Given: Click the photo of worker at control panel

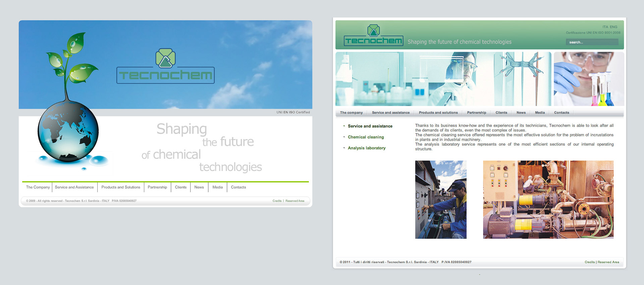Looking at the screenshot, I should [441, 200].
